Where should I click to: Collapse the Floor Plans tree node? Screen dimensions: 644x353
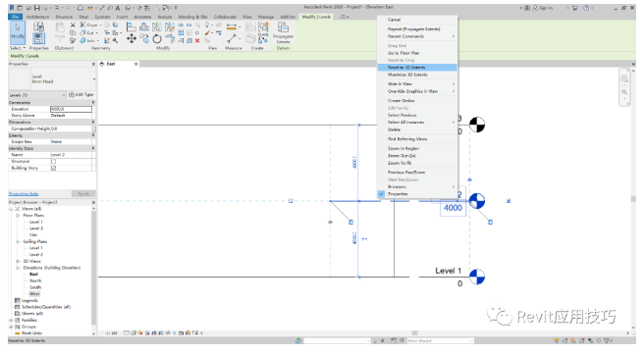18,215
